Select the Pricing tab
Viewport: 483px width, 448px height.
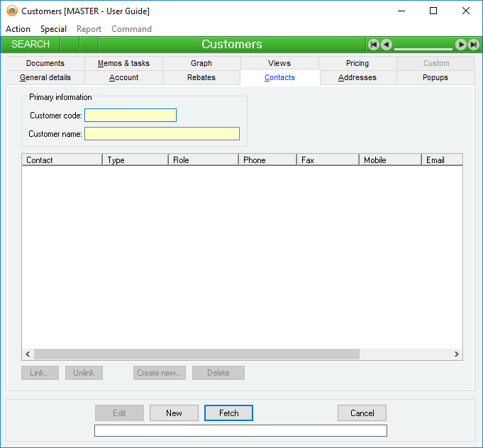357,63
